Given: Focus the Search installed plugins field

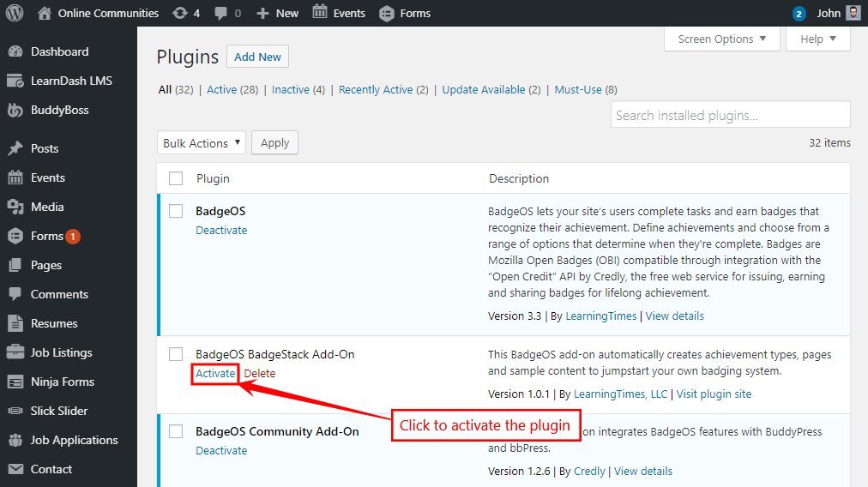Looking at the screenshot, I should point(731,115).
